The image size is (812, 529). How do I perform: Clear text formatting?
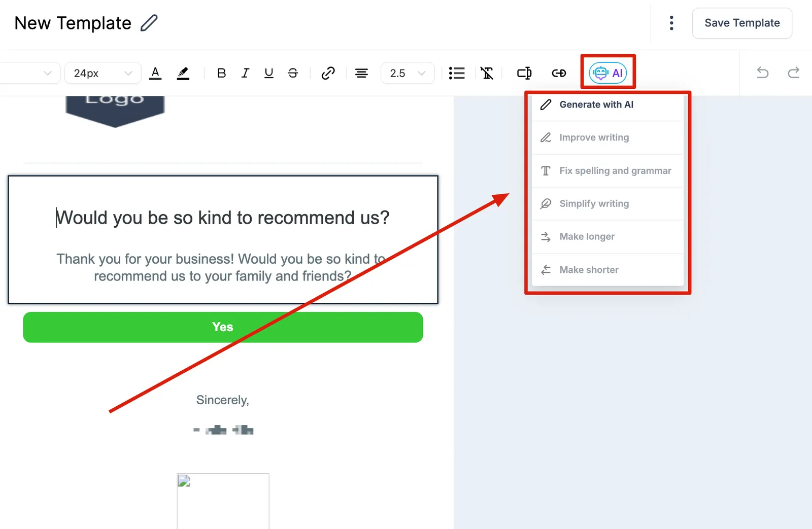click(x=487, y=73)
